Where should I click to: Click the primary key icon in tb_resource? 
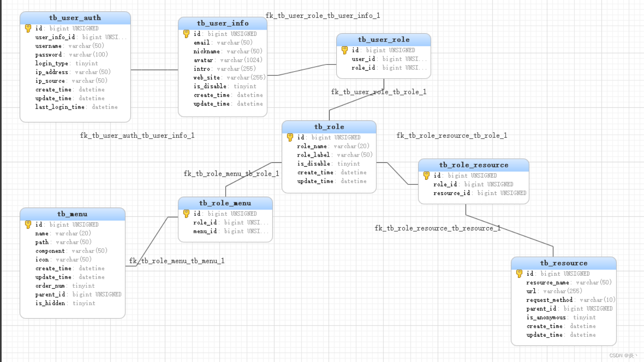519,273
